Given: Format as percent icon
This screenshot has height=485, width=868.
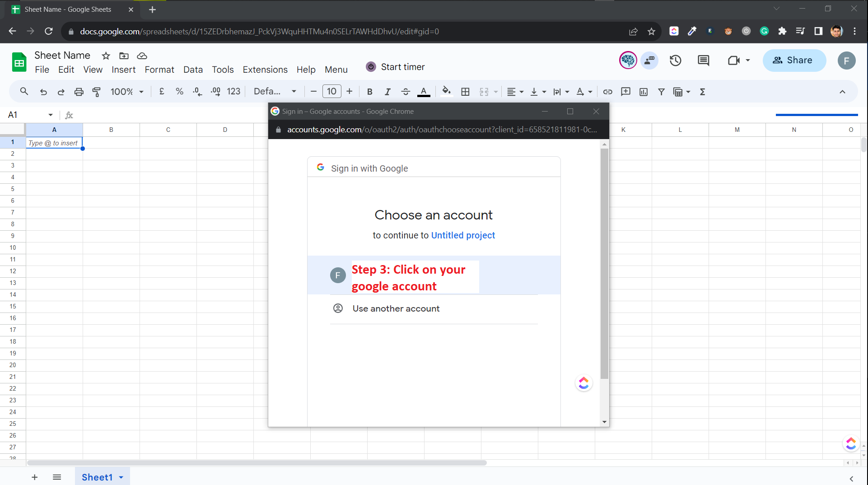Looking at the screenshot, I should [x=179, y=91].
